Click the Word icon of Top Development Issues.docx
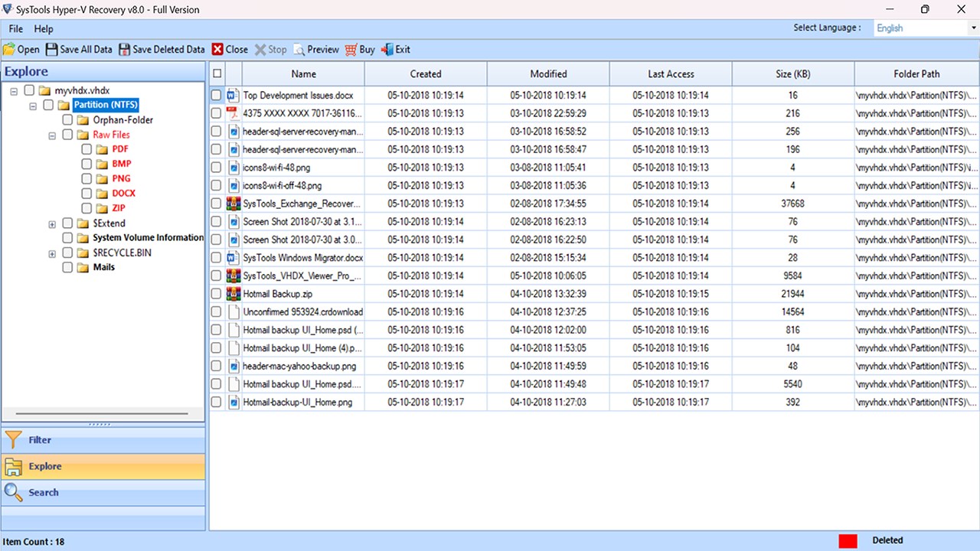This screenshot has height=551, width=980. 234,96
